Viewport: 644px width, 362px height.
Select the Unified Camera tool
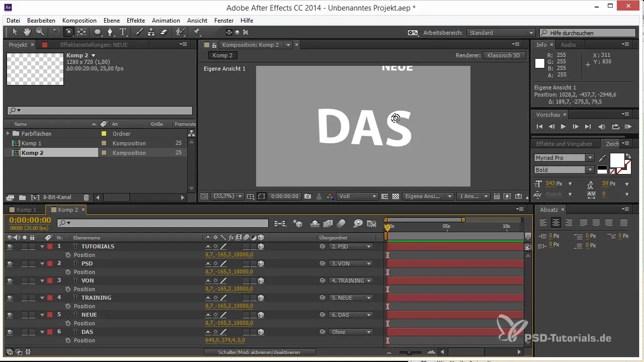[x=68, y=32]
